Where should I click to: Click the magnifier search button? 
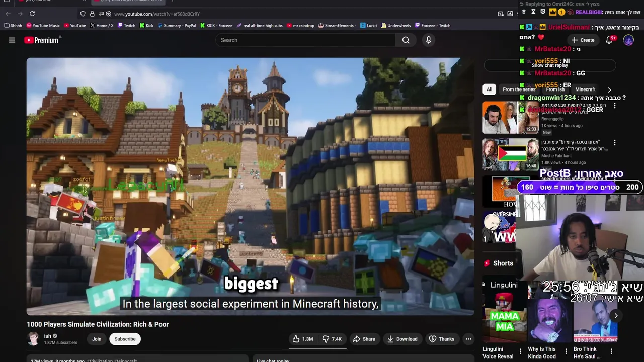[x=406, y=40]
